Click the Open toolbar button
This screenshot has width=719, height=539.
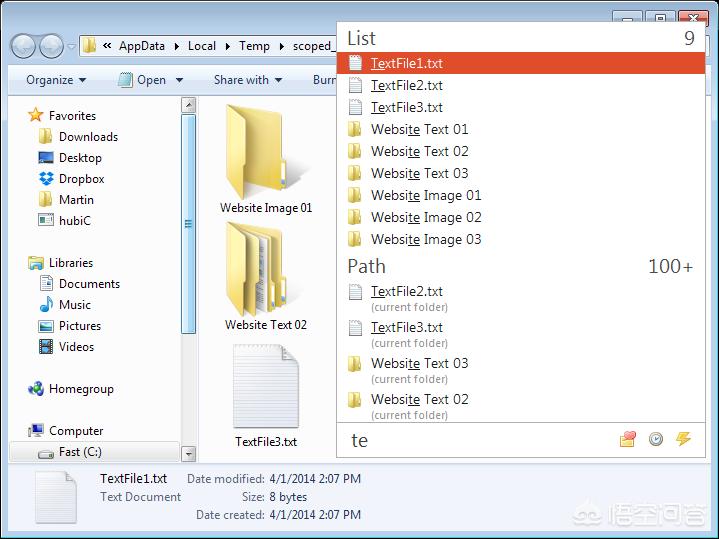click(142, 80)
